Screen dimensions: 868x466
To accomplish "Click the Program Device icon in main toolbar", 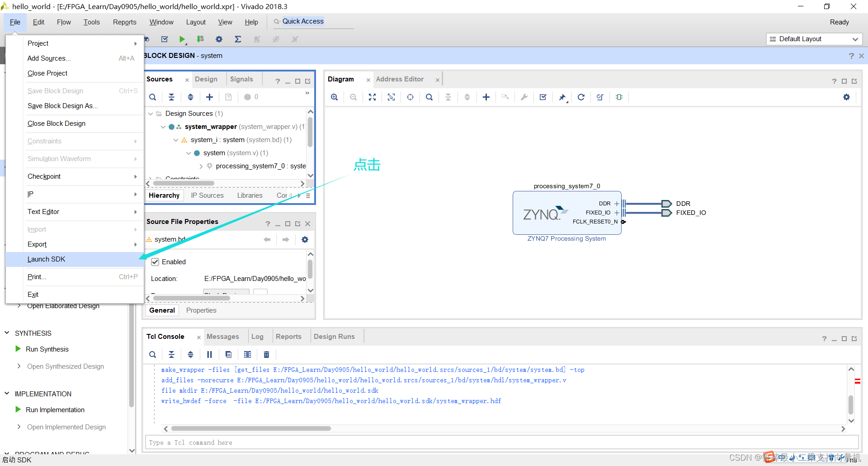I will click(x=200, y=39).
